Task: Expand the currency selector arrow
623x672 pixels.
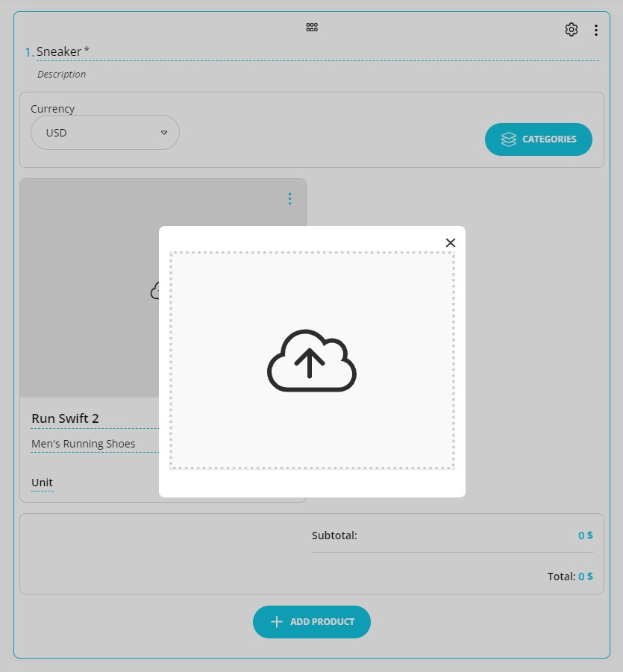Action: point(164,133)
